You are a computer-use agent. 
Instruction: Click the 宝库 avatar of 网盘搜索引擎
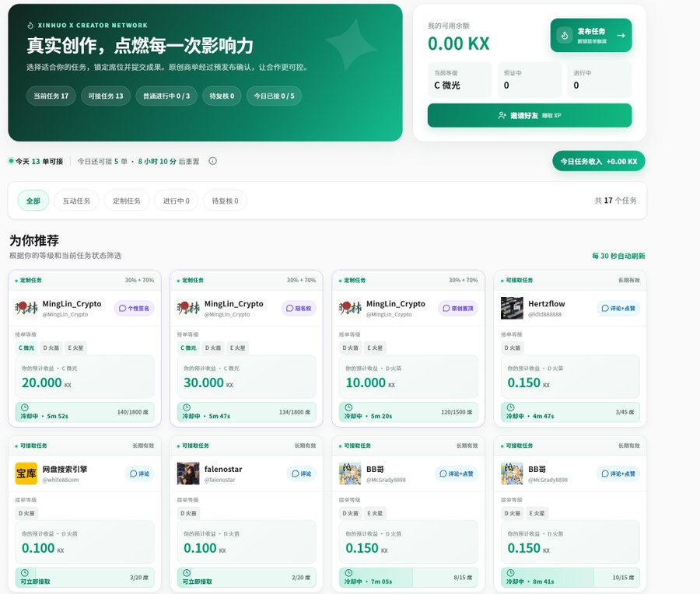(26, 473)
